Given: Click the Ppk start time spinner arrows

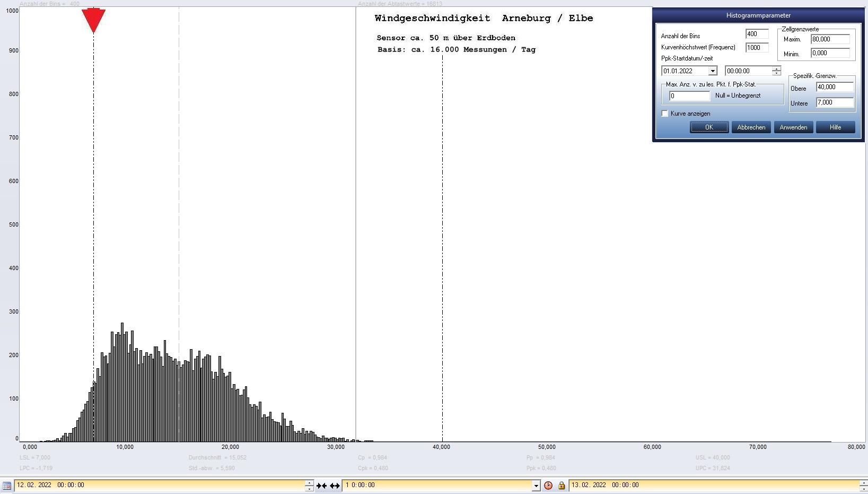Looking at the screenshot, I should [776, 71].
